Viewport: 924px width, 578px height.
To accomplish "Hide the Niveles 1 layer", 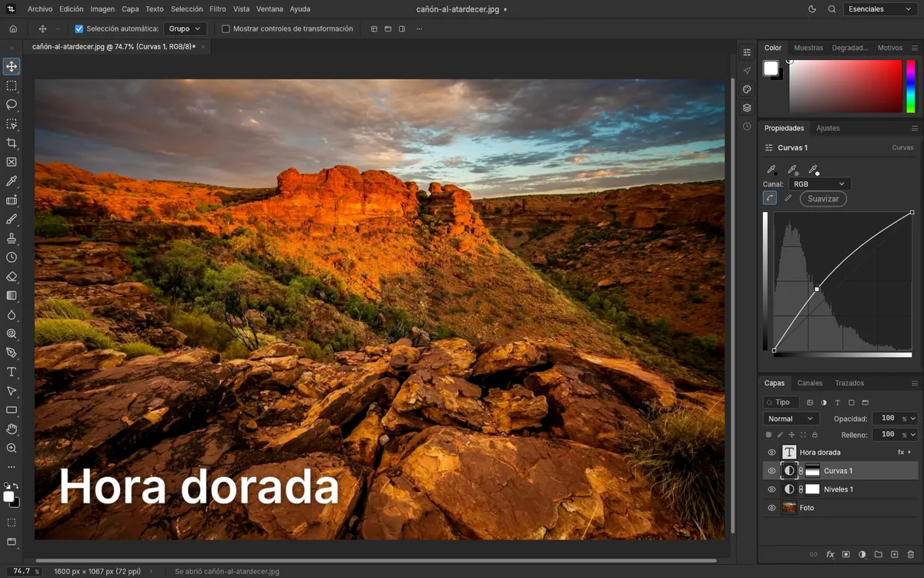I will point(772,489).
